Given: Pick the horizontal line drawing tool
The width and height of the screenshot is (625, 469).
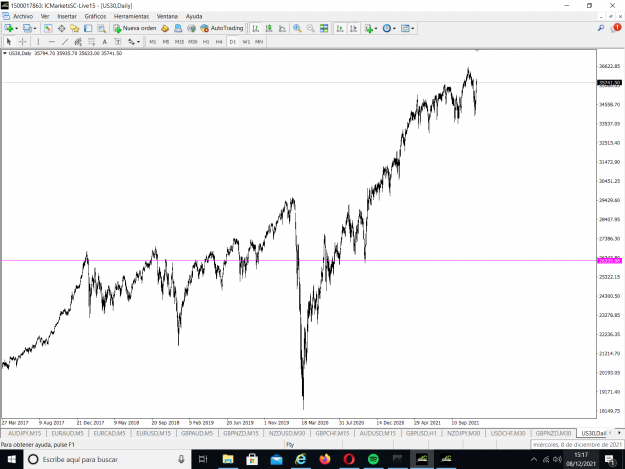Looking at the screenshot, I should (x=51, y=41).
